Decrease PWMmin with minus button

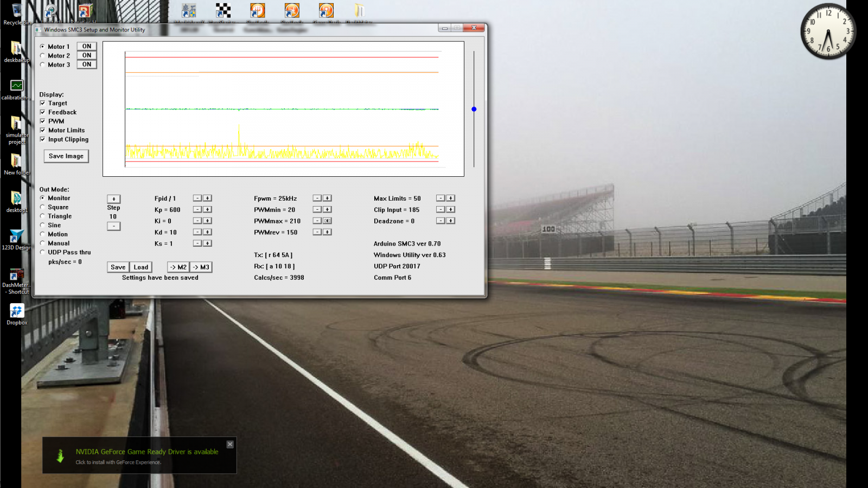pos(317,209)
